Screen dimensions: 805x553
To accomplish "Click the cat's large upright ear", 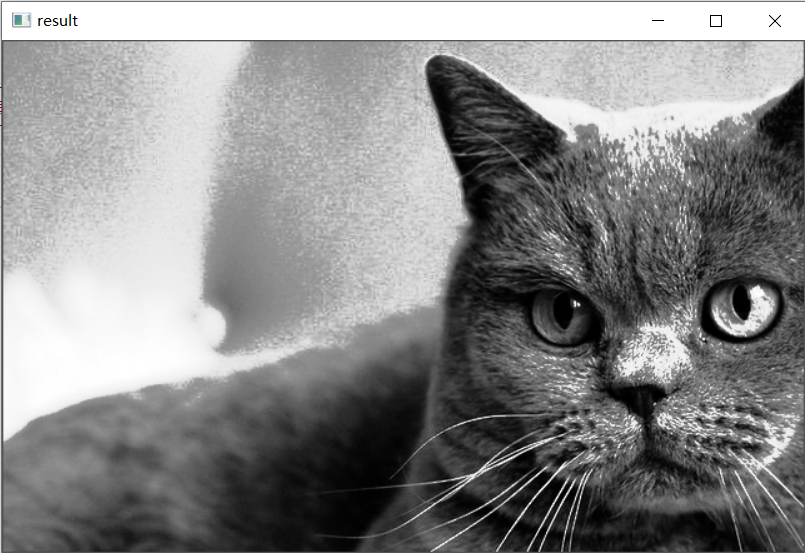I will (x=480, y=120).
